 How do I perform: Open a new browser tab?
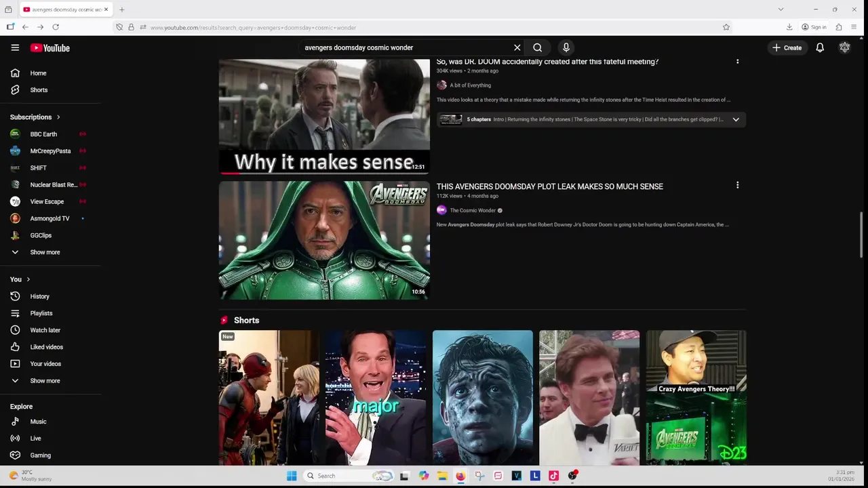click(122, 9)
